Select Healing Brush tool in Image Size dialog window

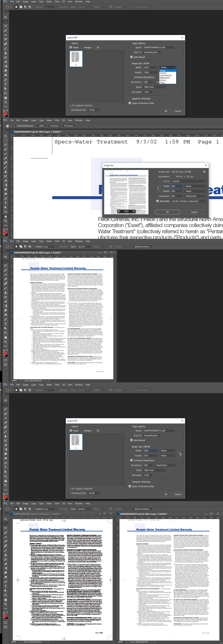tap(6, 163)
